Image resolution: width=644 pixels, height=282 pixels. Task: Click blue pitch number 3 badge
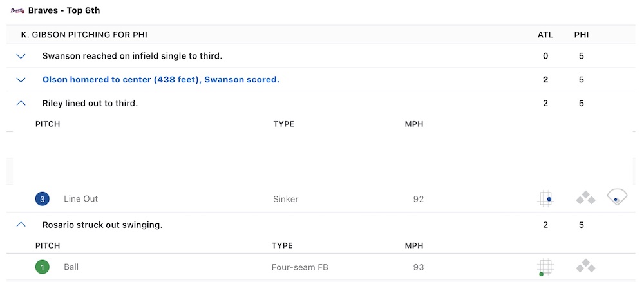coord(43,199)
